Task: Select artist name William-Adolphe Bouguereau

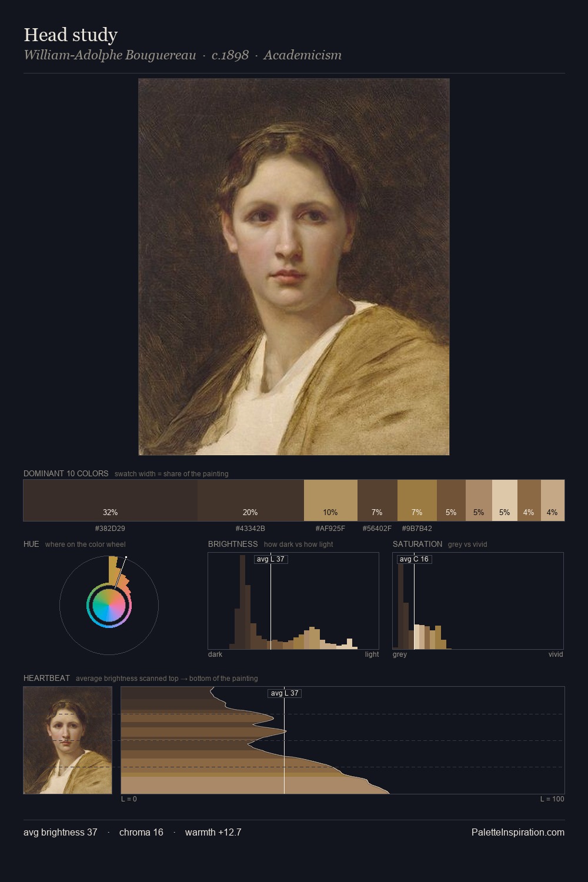Action: coord(110,55)
